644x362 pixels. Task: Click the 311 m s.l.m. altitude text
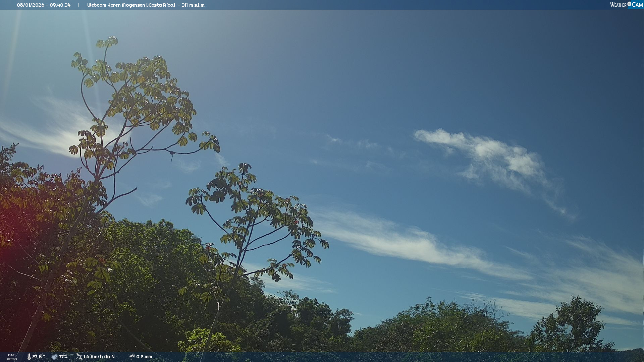coord(194,5)
